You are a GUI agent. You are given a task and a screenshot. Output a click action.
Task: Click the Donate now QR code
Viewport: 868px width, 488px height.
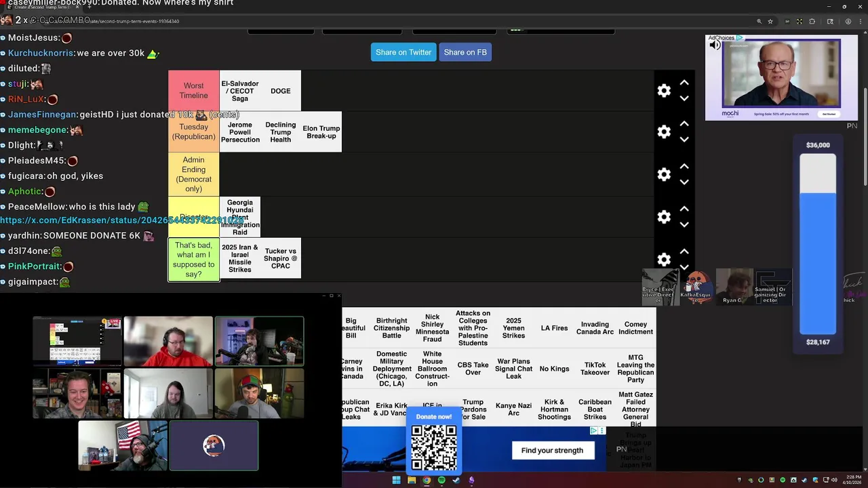(434, 446)
